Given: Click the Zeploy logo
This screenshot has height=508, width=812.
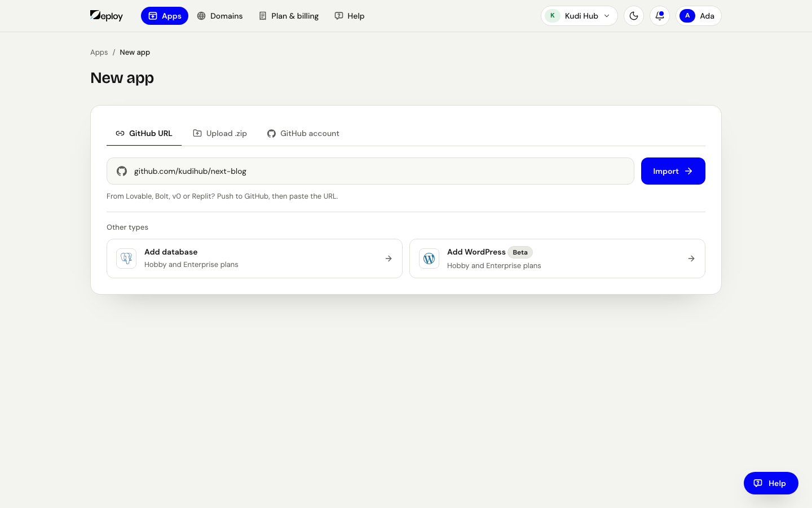Looking at the screenshot, I should pos(107,16).
